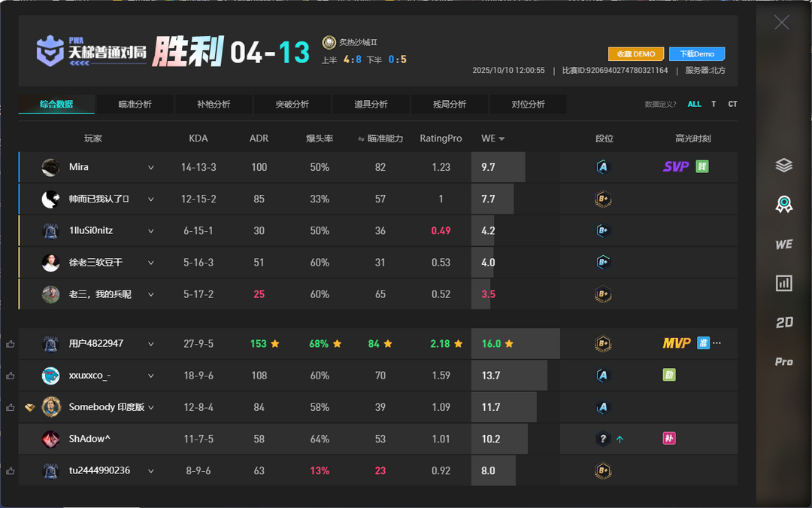Viewport: 812px width, 508px height.
Task: Sort the table by WE column
Action: coord(492,138)
